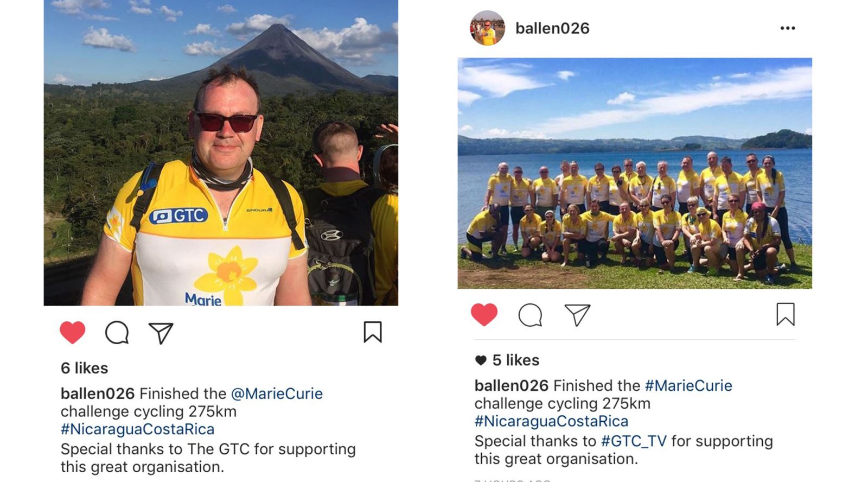The width and height of the screenshot is (868, 482).
Task: Open the lakeside group photo
Action: (635, 173)
